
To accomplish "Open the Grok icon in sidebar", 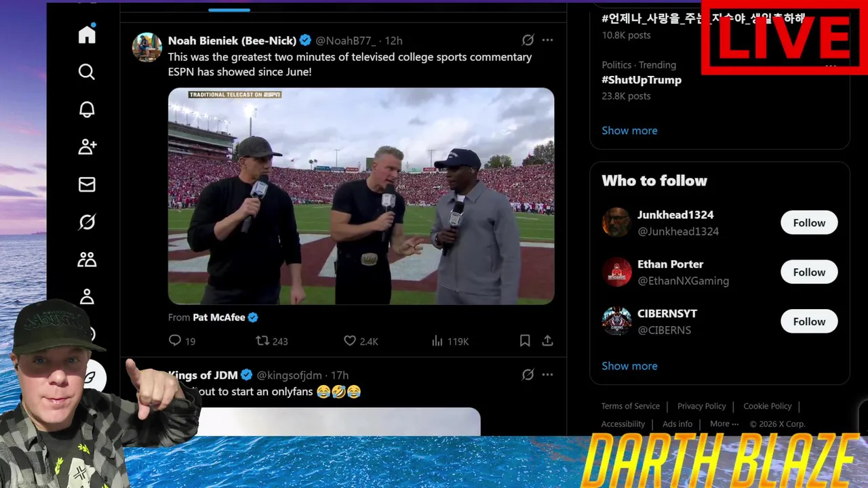I will (x=87, y=222).
